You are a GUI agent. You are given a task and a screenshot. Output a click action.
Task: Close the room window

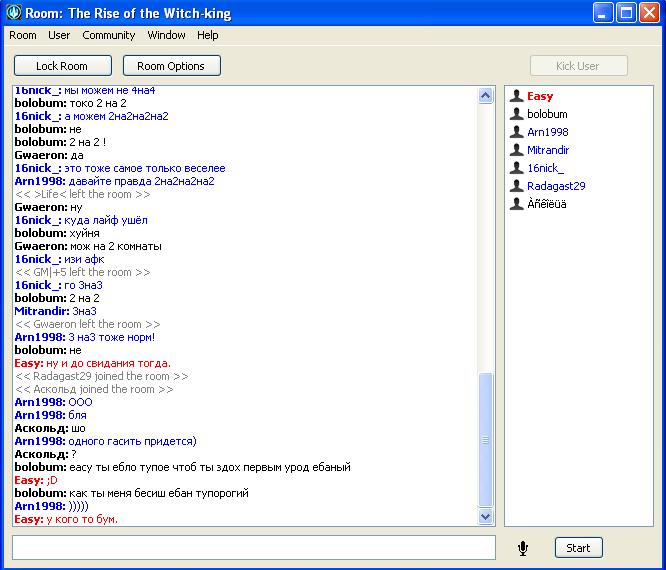click(x=649, y=12)
